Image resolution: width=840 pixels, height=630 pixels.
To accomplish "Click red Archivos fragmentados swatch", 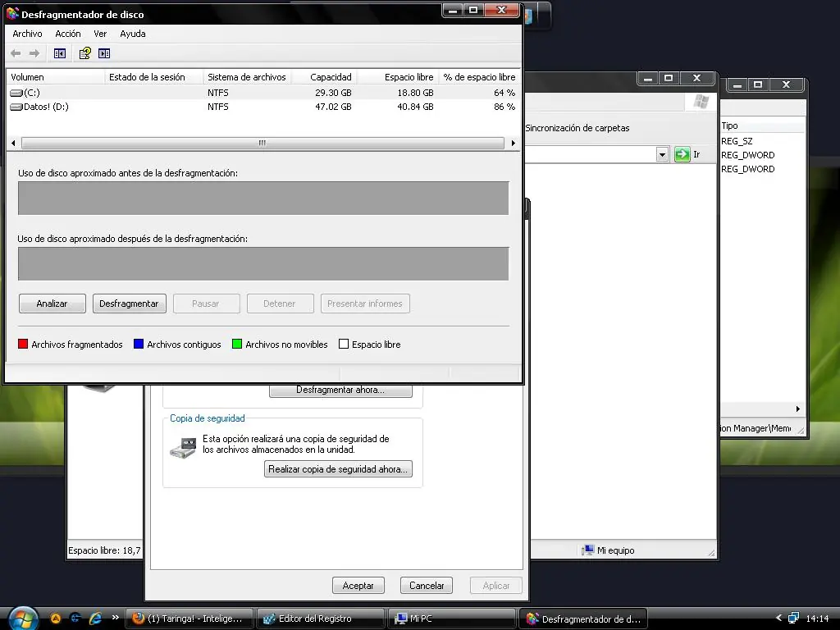I will pos(23,344).
